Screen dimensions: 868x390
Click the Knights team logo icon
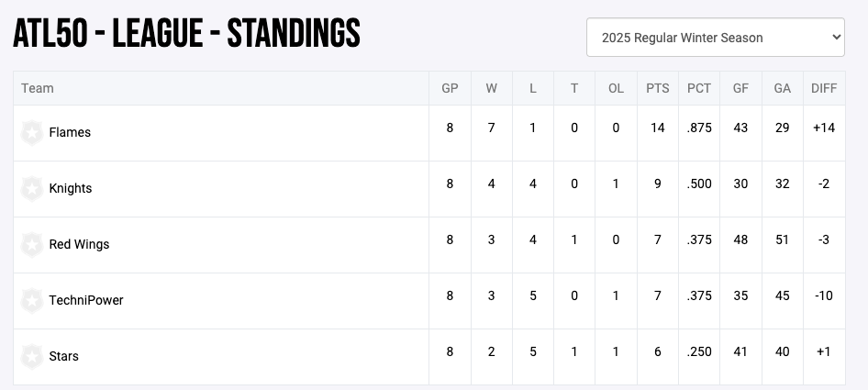(32, 189)
